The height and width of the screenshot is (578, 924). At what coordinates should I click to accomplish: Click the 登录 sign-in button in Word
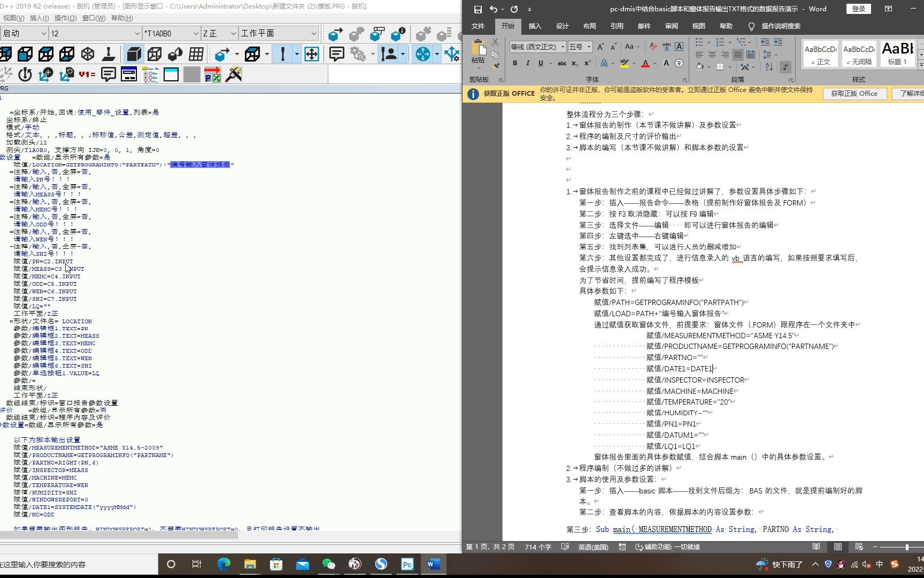[x=858, y=9]
